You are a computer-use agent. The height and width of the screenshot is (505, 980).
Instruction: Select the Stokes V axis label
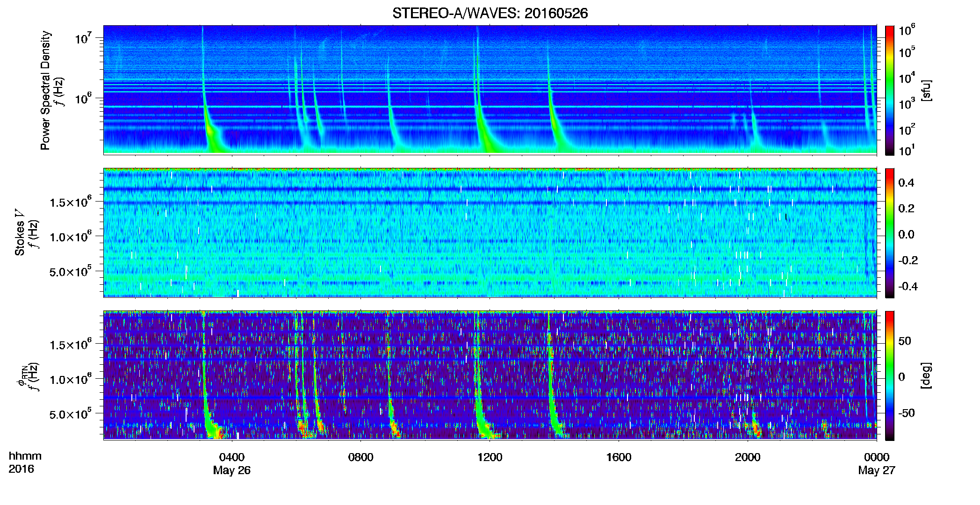coord(20,232)
